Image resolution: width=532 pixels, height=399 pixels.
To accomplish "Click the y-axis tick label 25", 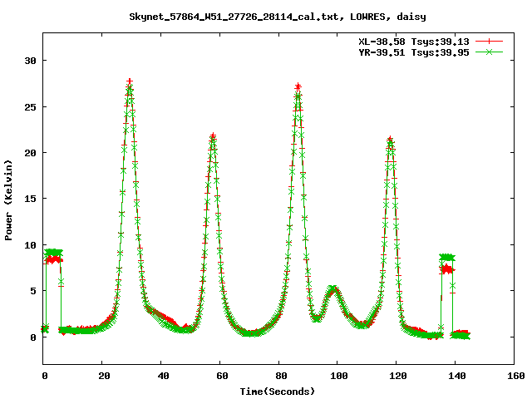I will [x=30, y=107].
